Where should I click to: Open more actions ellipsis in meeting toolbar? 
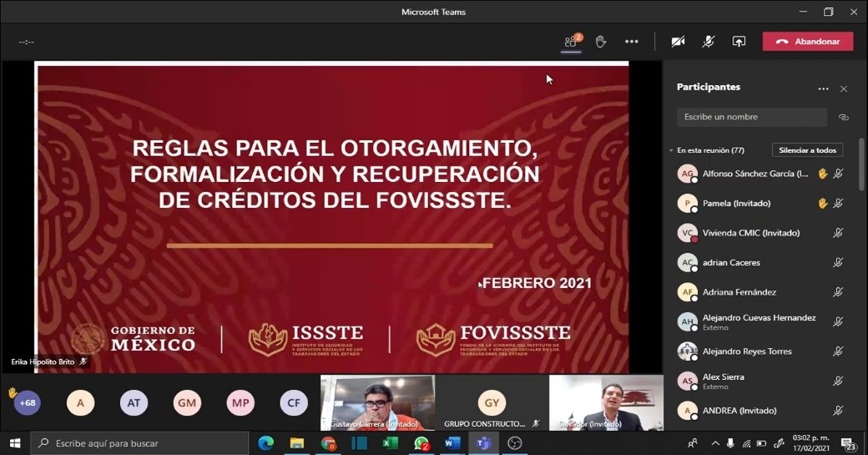click(x=632, y=42)
